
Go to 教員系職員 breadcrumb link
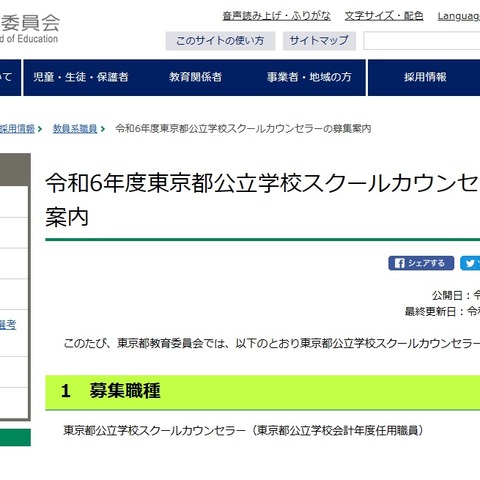75,129
